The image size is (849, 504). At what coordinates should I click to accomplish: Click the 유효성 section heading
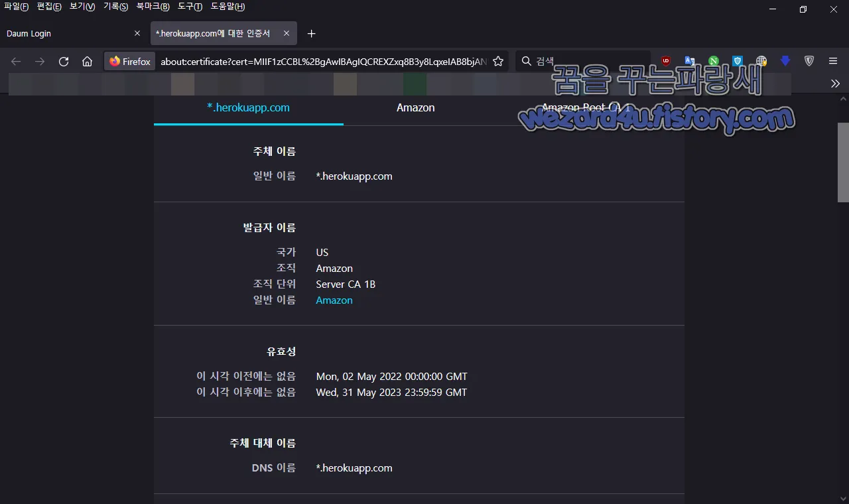point(281,351)
